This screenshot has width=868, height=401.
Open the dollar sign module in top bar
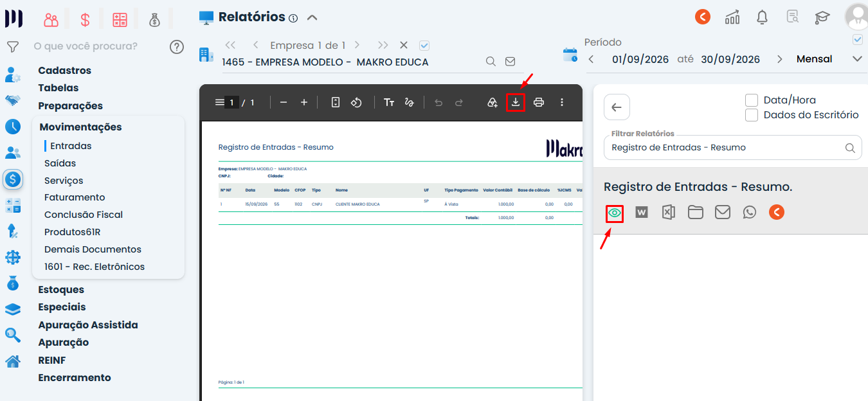pyautogui.click(x=85, y=20)
